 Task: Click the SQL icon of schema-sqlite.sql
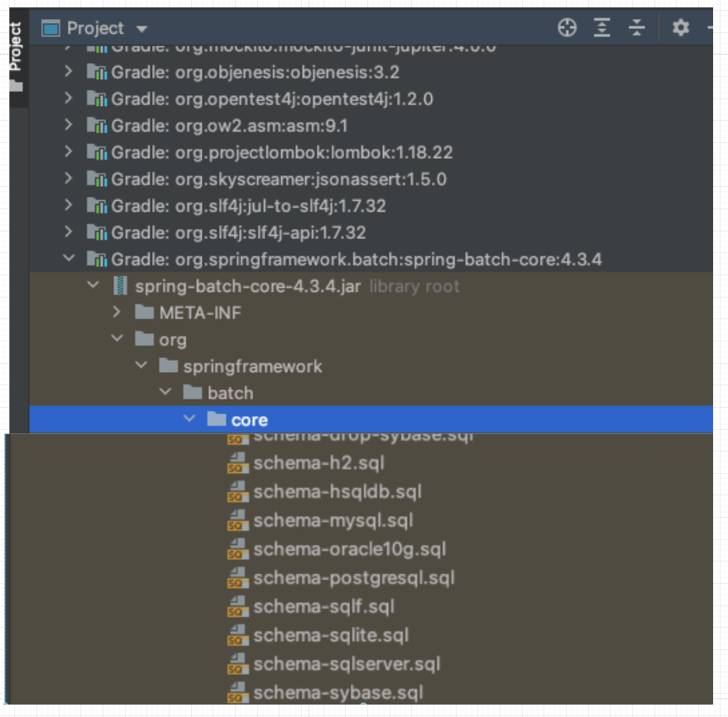tap(237, 636)
